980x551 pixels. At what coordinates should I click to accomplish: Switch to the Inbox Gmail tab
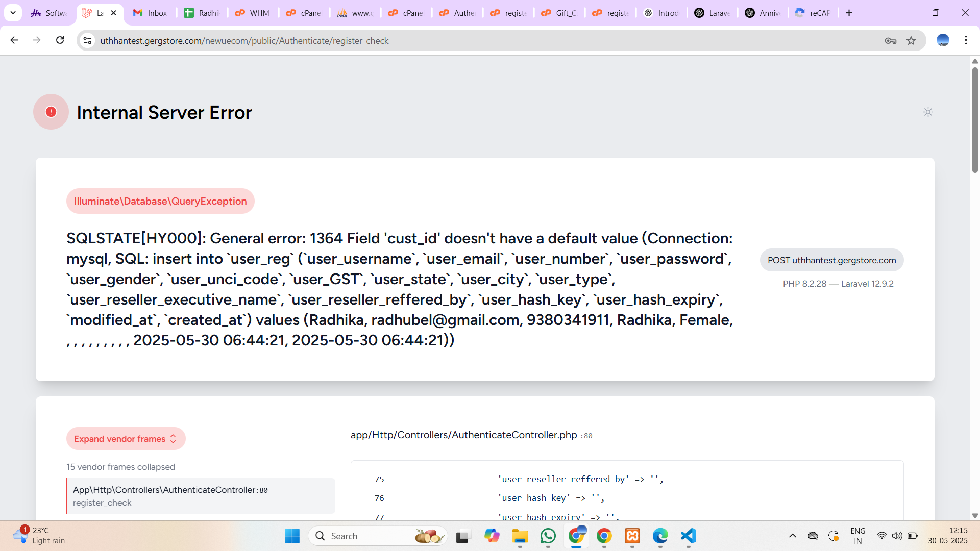point(151,13)
